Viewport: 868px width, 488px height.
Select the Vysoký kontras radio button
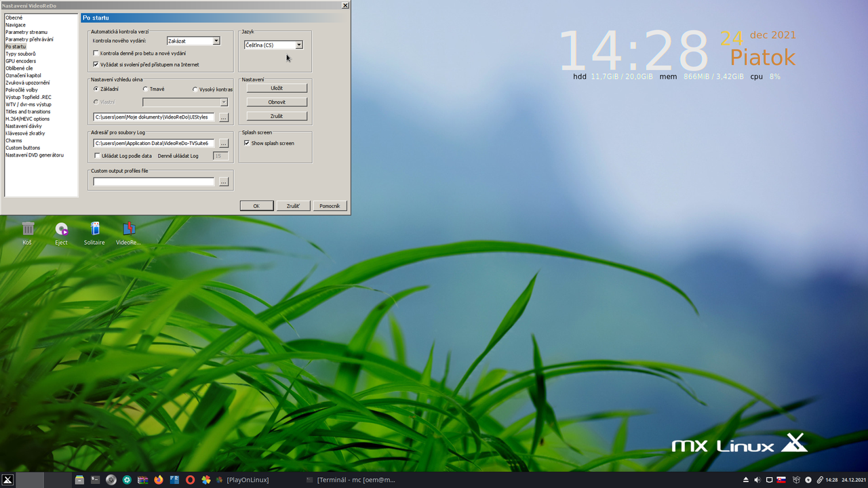point(195,89)
